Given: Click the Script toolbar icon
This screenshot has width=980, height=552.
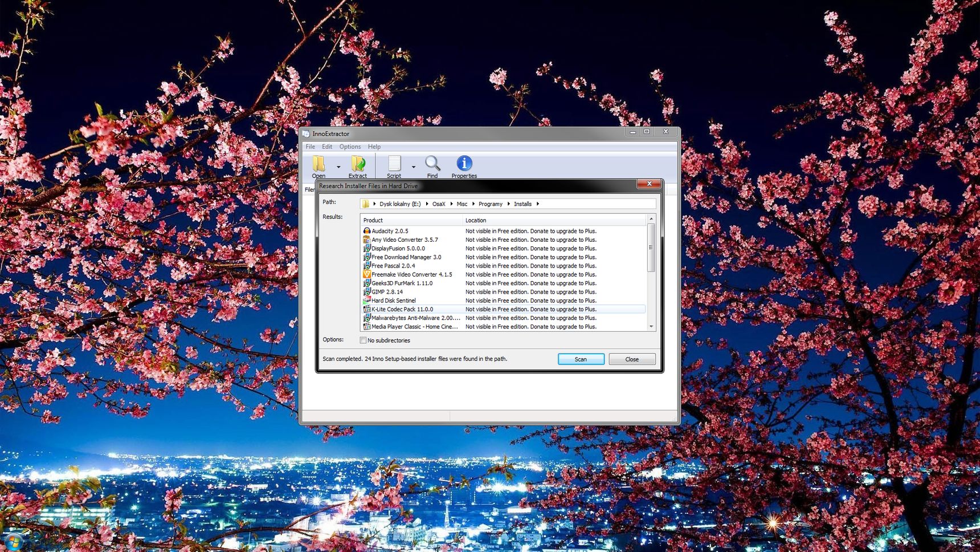Looking at the screenshot, I should 394,164.
